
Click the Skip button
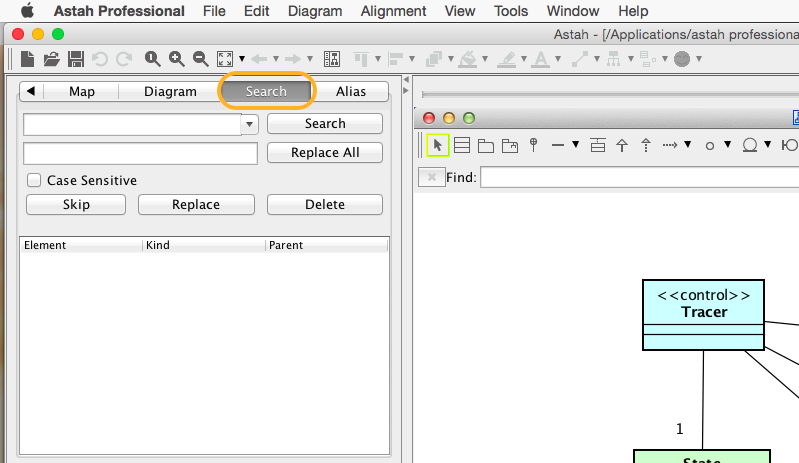[x=76, y=204]
